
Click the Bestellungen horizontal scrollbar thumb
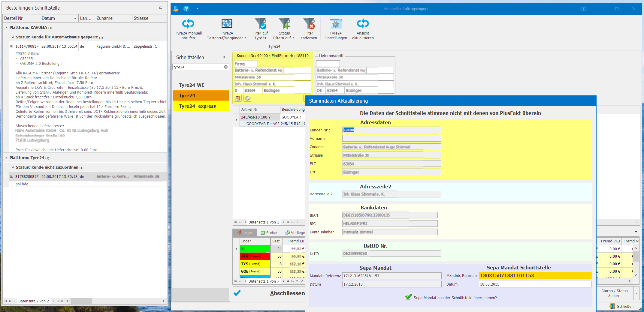pyautogui.click(x=81, y=301)
